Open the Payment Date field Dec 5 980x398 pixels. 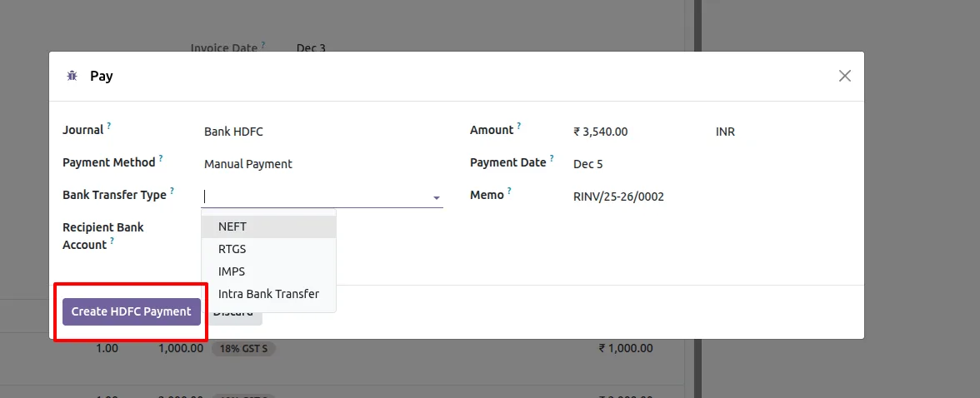point(588,164)
